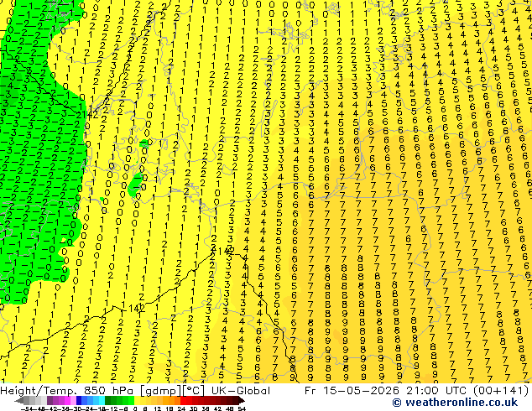
Task: Click the '54' legend scale value at far right
Action: tap(241, 408)
